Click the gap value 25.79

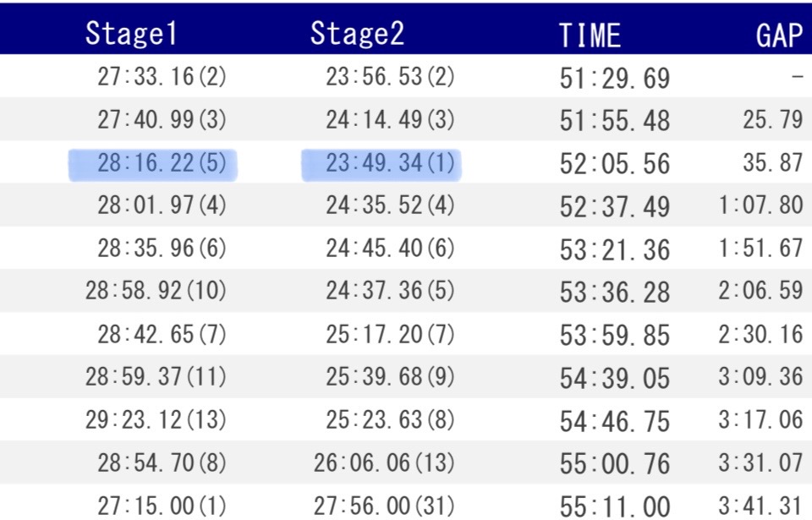[772, 120]
